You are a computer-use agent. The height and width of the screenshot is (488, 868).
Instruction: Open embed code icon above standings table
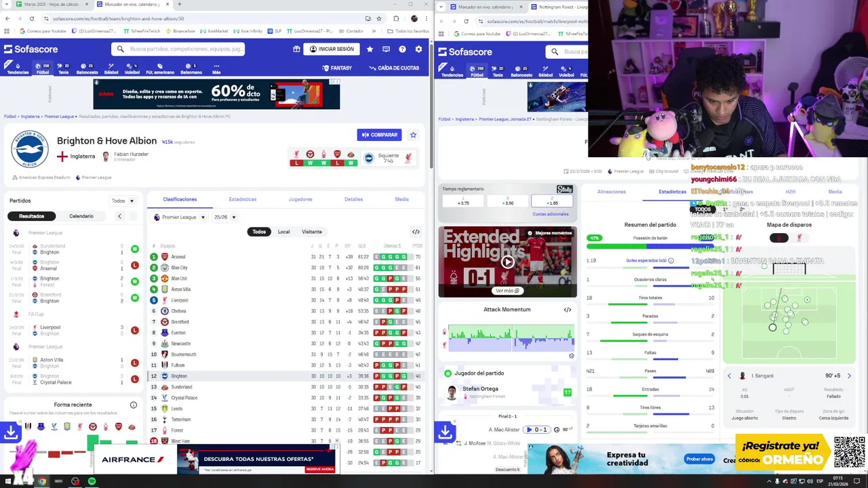pyautogui.click(x=416, y=232)
